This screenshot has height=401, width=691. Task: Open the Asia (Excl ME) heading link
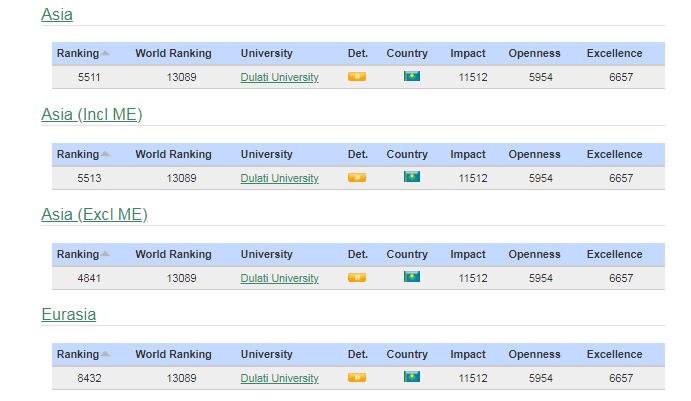point(94,215)
